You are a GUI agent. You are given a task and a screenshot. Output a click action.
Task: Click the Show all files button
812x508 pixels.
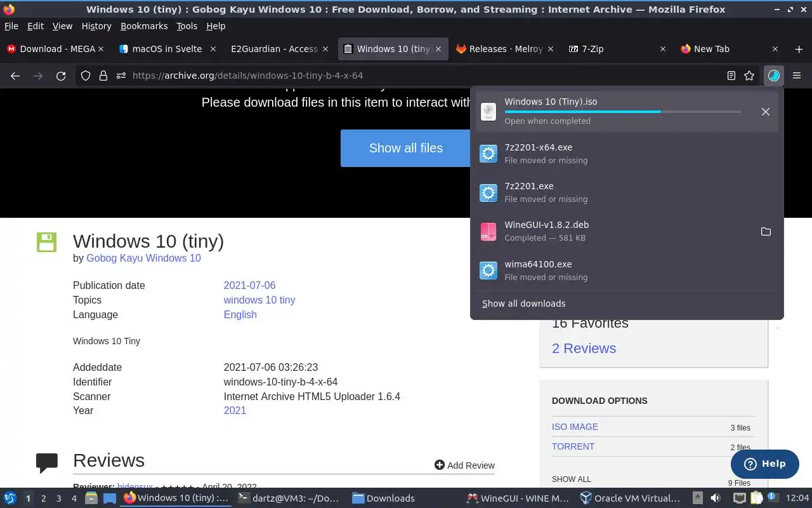(x=406, y=148)
